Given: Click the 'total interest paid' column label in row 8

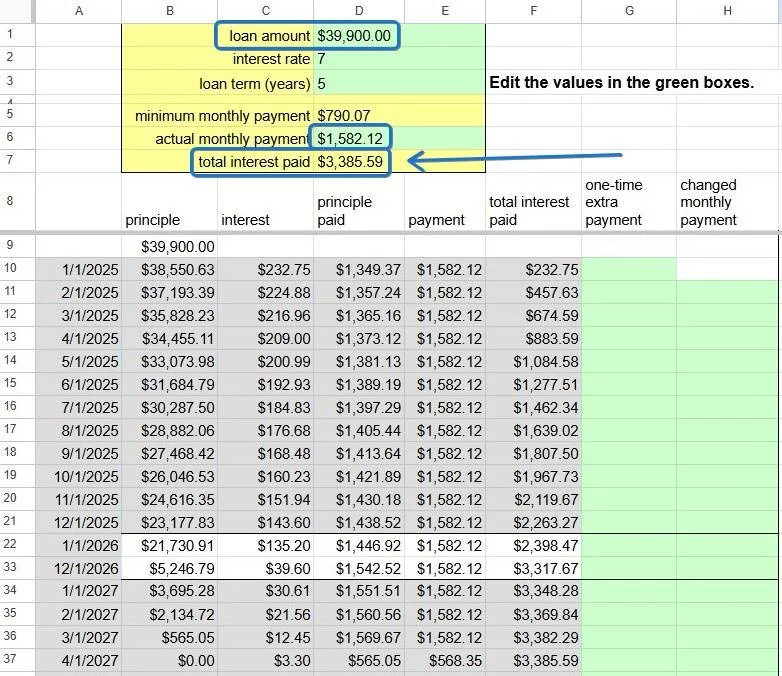Looking at the screenshot, I should click(x=529, y=211).
